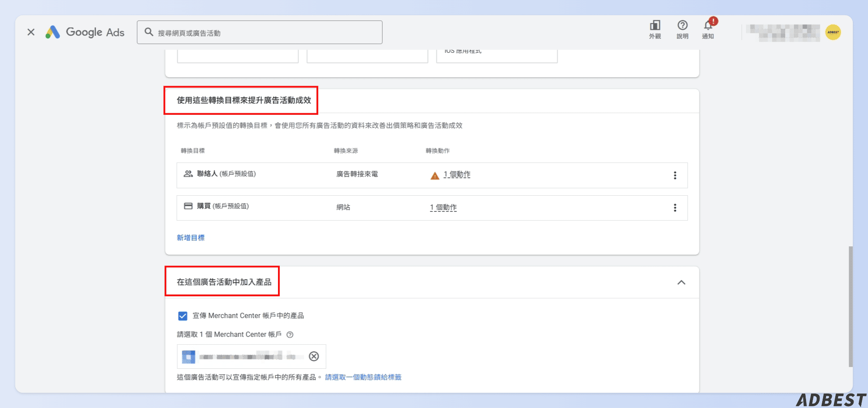The image size is (868, 408).
Task: Click the Merchant Center account selection box
Action: [251, 356]
